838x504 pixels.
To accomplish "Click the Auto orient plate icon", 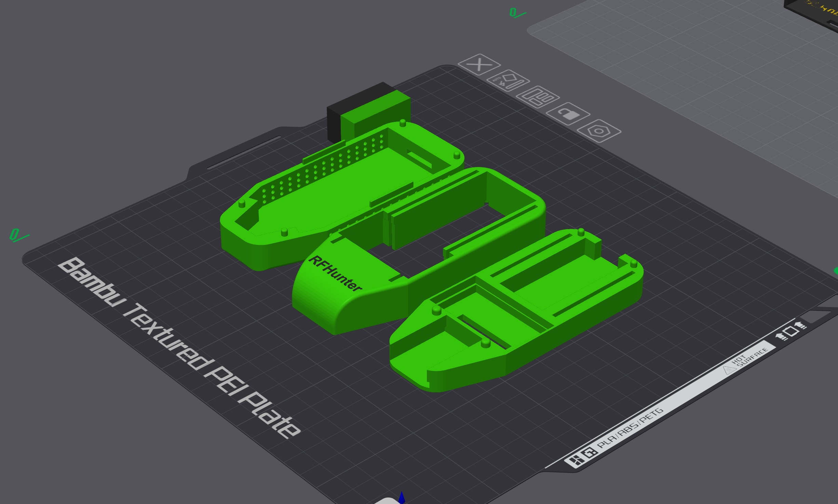I will pyautogui.click(x=508, y=81).
